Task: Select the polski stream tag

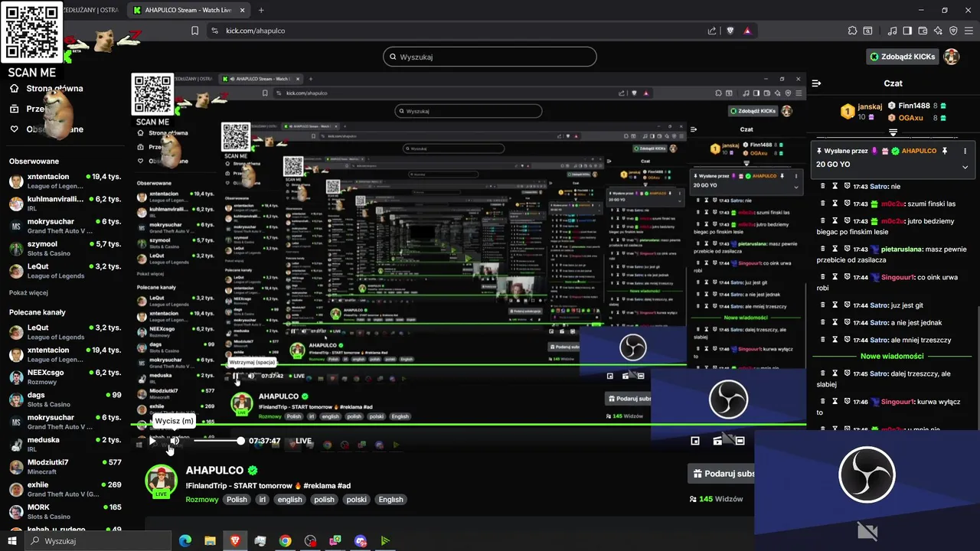Action: tap(356, 500)
